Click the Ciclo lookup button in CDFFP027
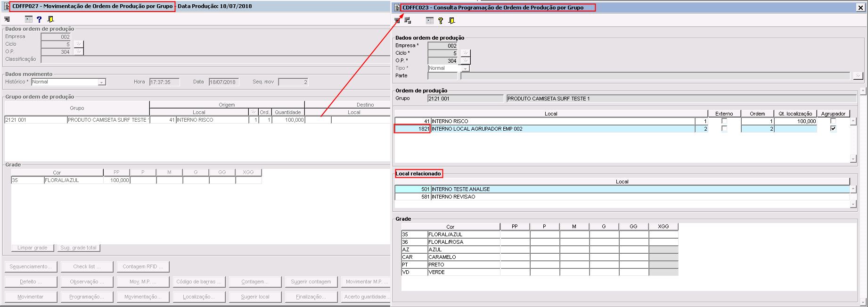This screenshot has height=307, width=868. click(x=79, y=44)
